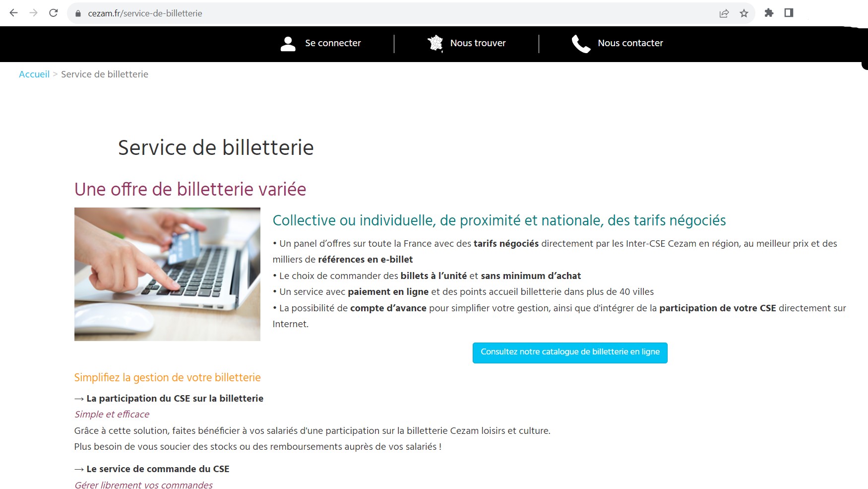Click the Service de billetterie breadcrumb text
Viewport: 868px width, 489px height.
(x=105, y=74)
